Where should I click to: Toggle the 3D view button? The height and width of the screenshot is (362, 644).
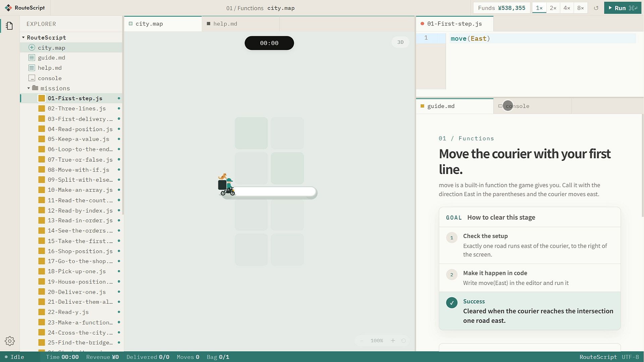coord(400,42)
